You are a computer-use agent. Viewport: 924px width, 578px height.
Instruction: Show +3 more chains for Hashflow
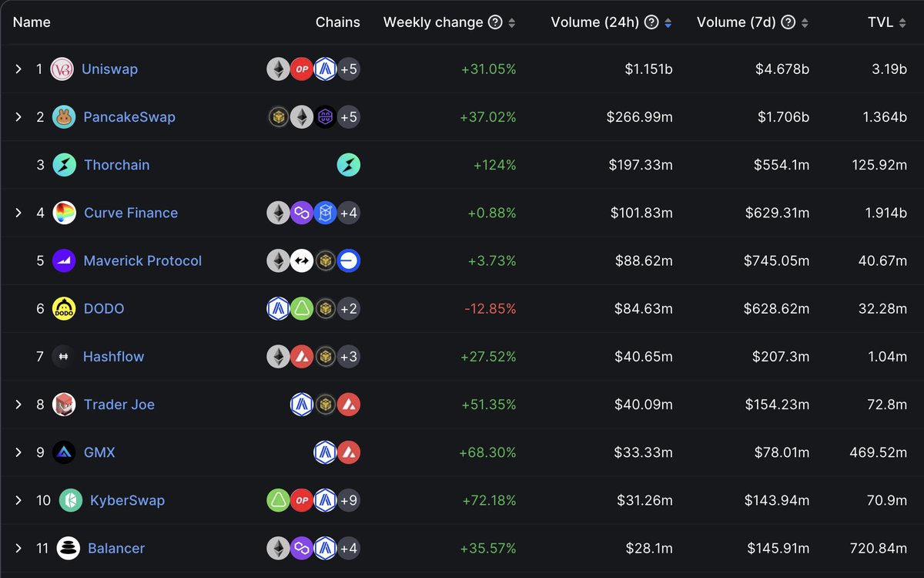(349, 357)
